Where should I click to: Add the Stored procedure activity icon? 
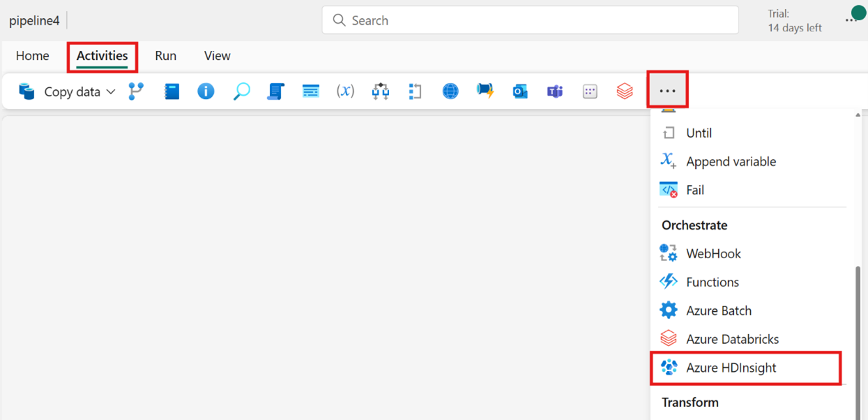click(310, 91)
